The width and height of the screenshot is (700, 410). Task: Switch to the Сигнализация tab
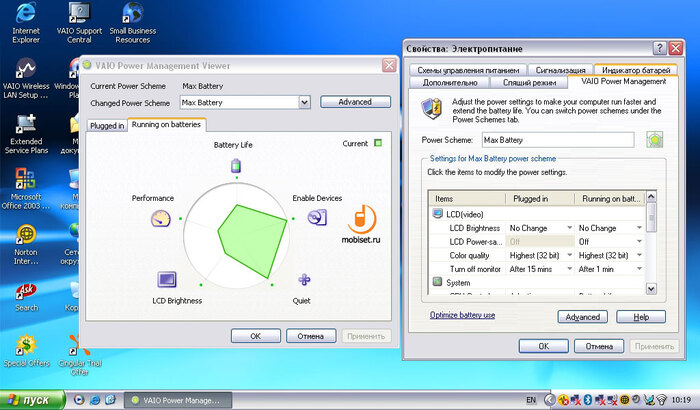559,71
